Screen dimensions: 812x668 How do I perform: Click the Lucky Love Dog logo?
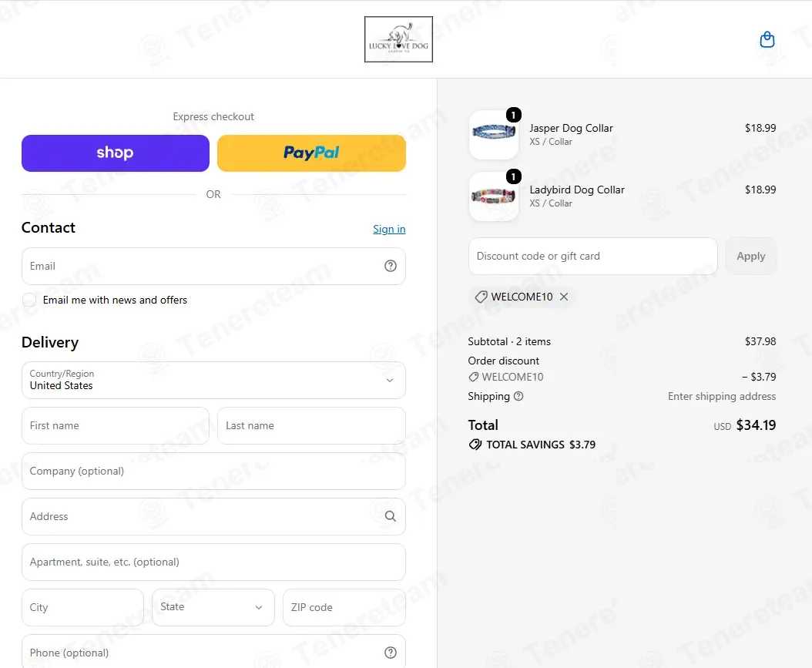(x=398, y=39)
